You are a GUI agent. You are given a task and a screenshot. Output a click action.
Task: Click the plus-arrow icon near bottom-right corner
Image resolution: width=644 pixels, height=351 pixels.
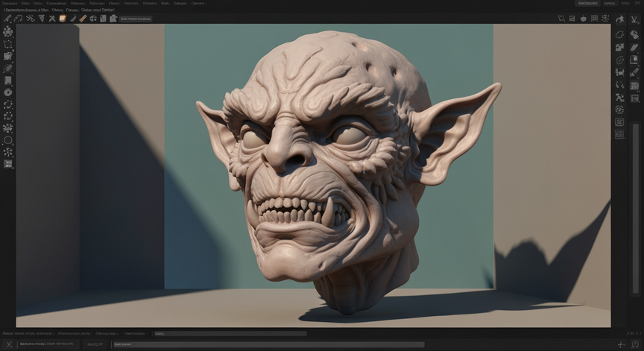[622, 344]
